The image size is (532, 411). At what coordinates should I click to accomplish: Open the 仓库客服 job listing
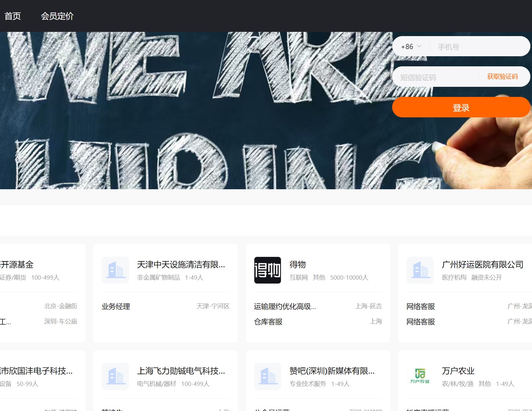pos(268,322)
